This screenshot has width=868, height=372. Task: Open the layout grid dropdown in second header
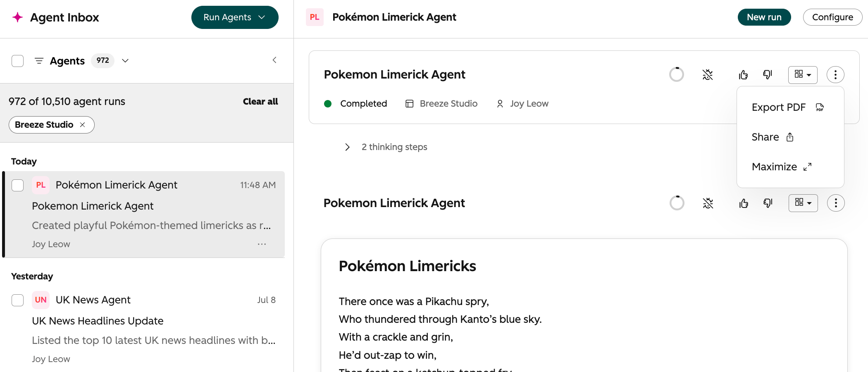(x=803, y=203)
